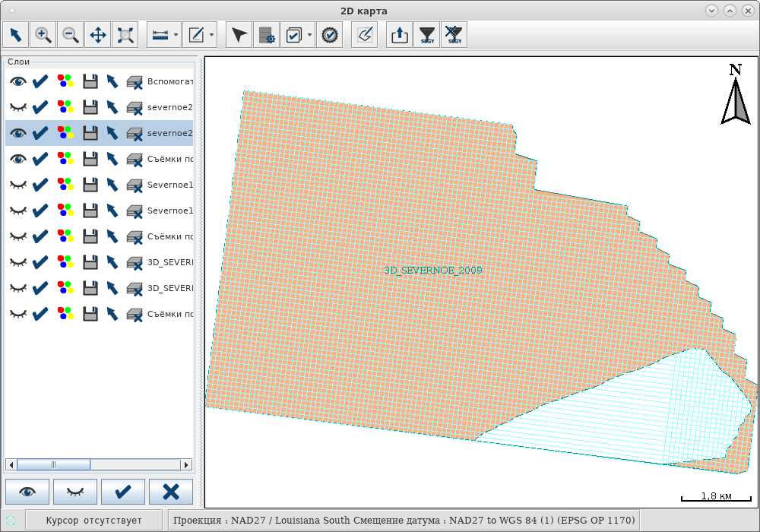Choose the black selection arrow tool
Screen dimensions: 760x532
[239, 35]
